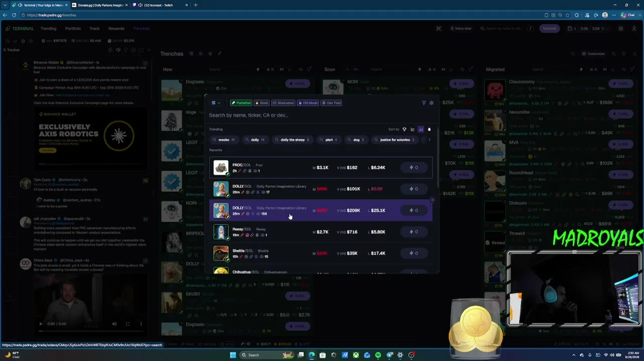
Task: Open Portfolio tab in Terminal nav
Action: point(73,29)
